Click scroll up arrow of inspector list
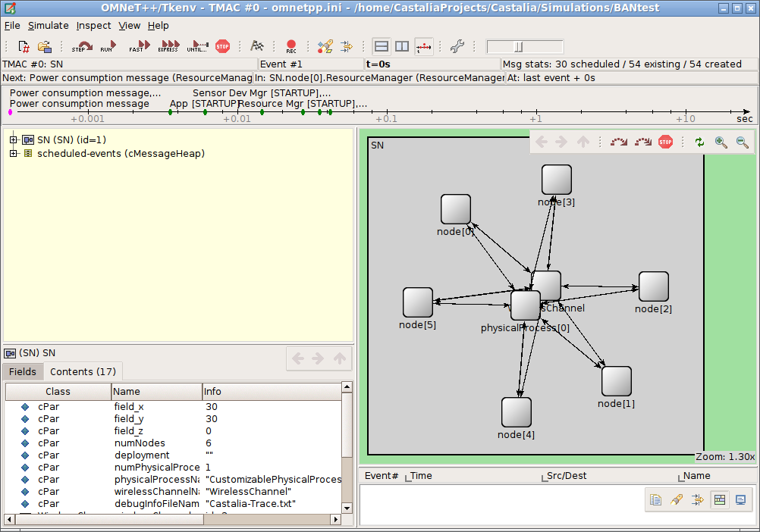Screen dimensions: 760x532 tap(347, 386)
